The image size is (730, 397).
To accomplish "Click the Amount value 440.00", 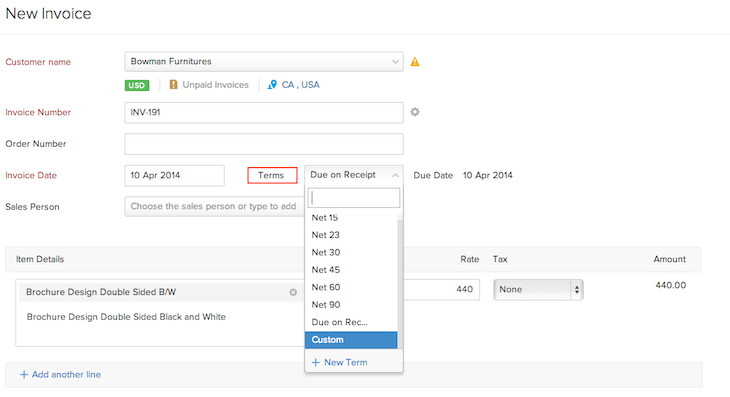I will point(670,285).
